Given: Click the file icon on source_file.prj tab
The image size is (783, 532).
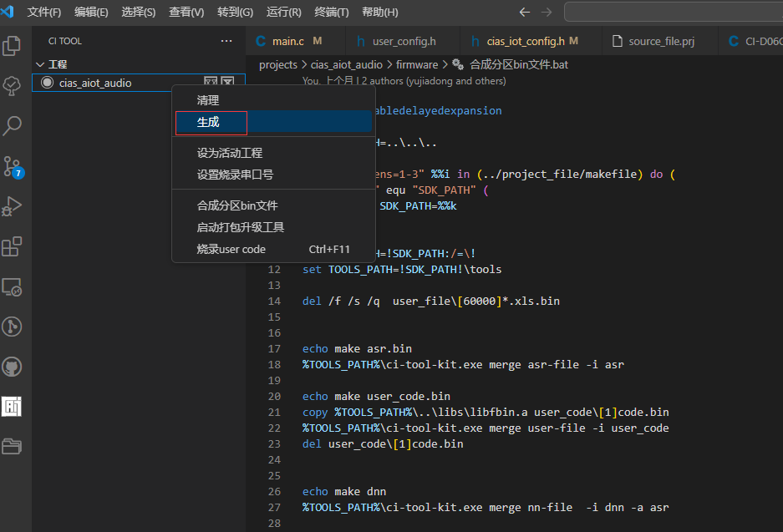Looking at the screenshot, I should tap(618, 41).
